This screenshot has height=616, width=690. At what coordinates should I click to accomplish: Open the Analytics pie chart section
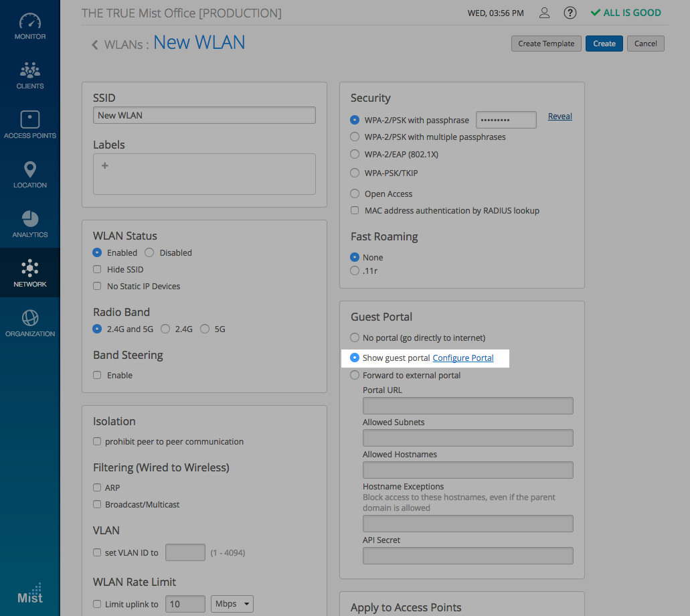29,224
